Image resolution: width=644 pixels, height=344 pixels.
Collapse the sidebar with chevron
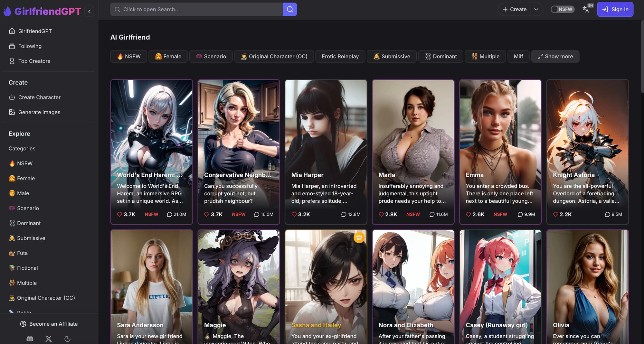click(89, 11)
